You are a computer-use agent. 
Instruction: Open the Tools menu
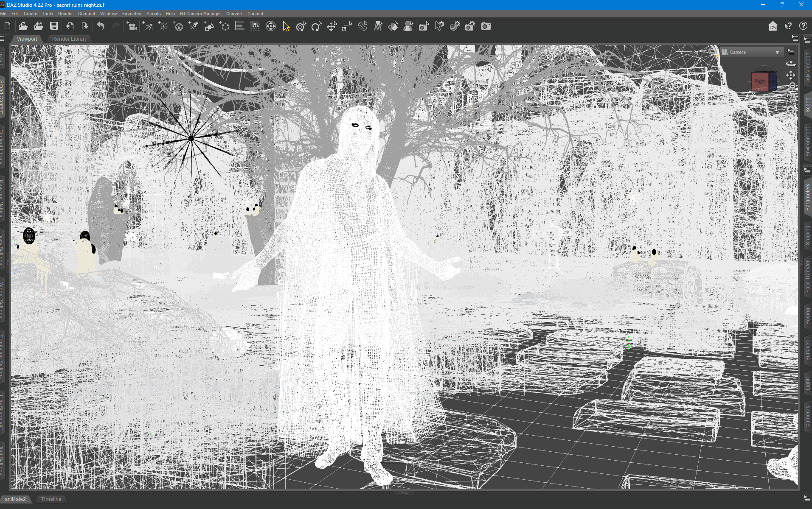point(48,14)
